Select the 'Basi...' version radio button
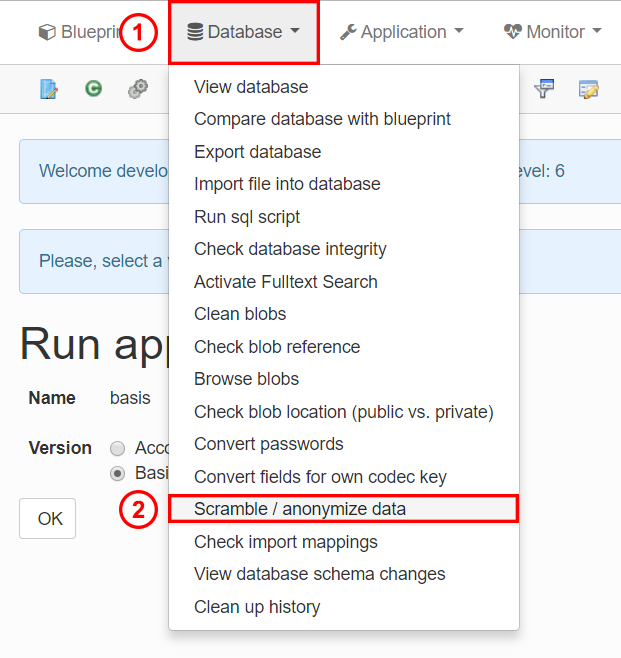 (x=118, y=472)
